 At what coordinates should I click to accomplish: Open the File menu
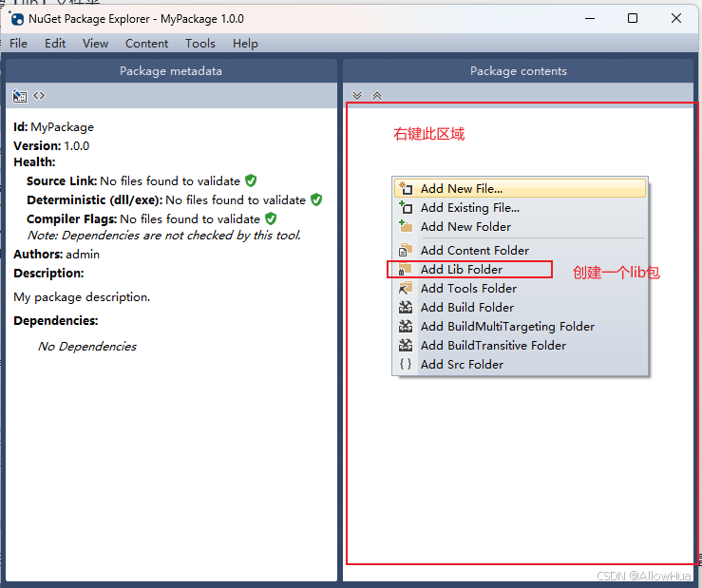pos(18,44)
